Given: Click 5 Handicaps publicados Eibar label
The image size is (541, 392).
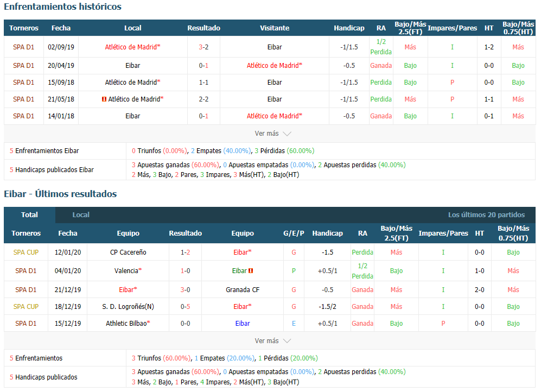Looking at the screenshot, I should point(52,170).
